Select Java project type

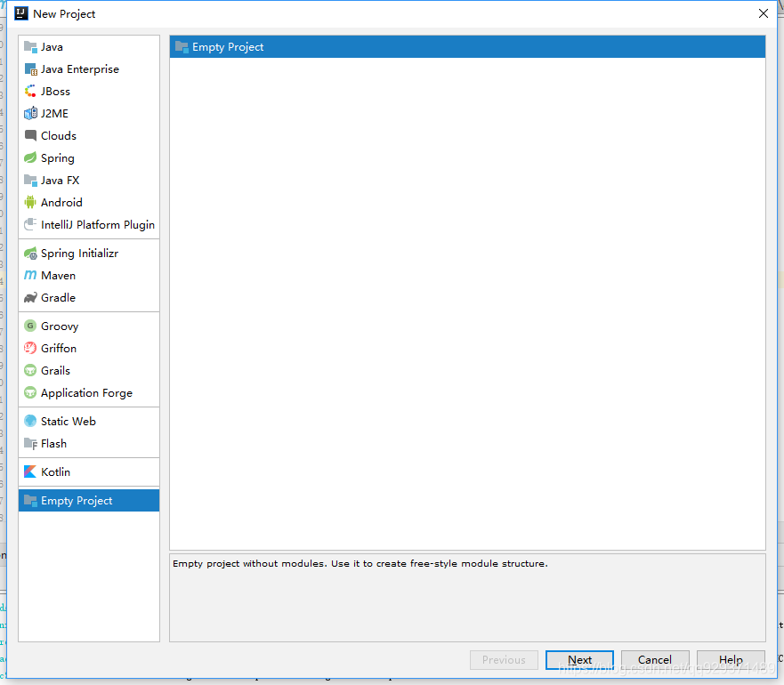point(89,47)
